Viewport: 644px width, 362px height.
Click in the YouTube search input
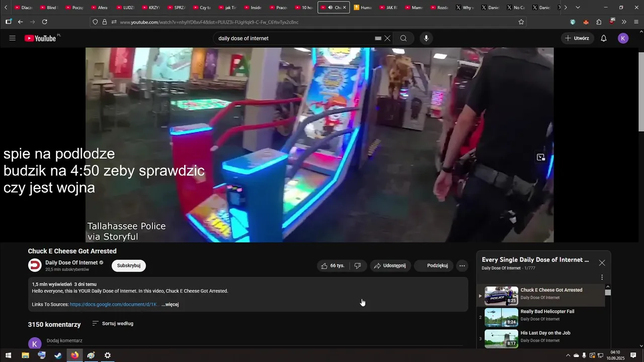(x=294, y=38)
